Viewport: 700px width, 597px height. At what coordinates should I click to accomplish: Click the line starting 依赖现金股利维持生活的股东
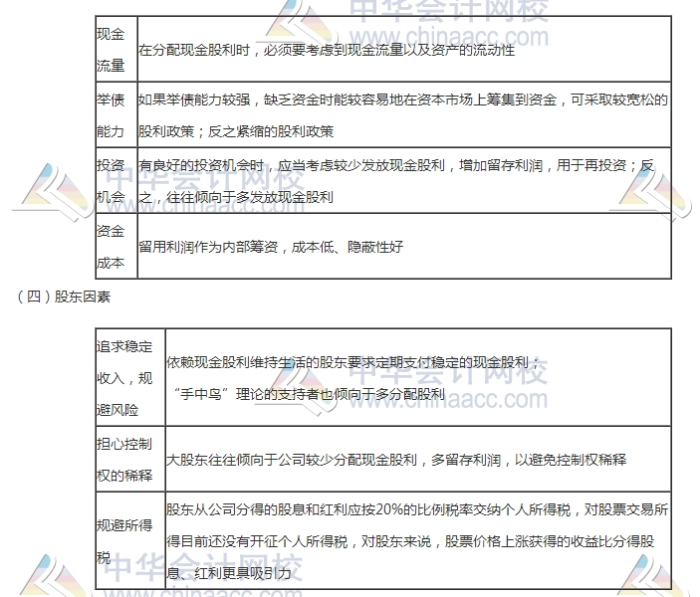pyautogui.click(x=353, y=362)
